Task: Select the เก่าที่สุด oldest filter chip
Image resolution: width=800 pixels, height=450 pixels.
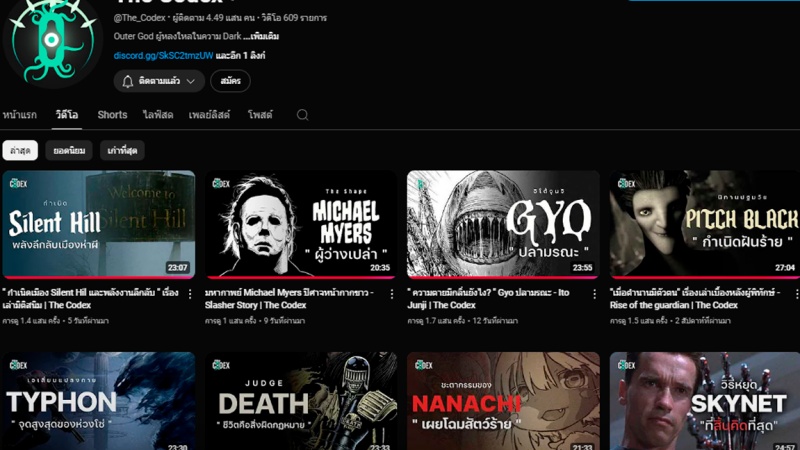Action: pos(122,151)
